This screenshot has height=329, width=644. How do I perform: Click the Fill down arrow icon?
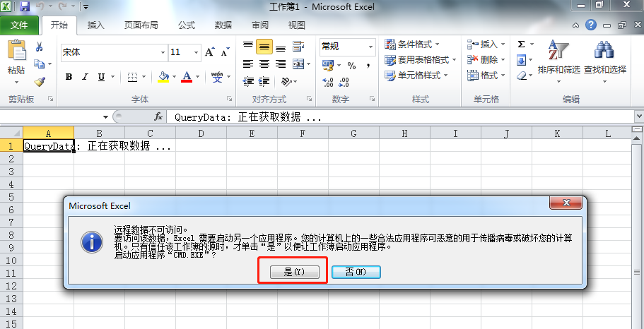click(x=521, y=61)
